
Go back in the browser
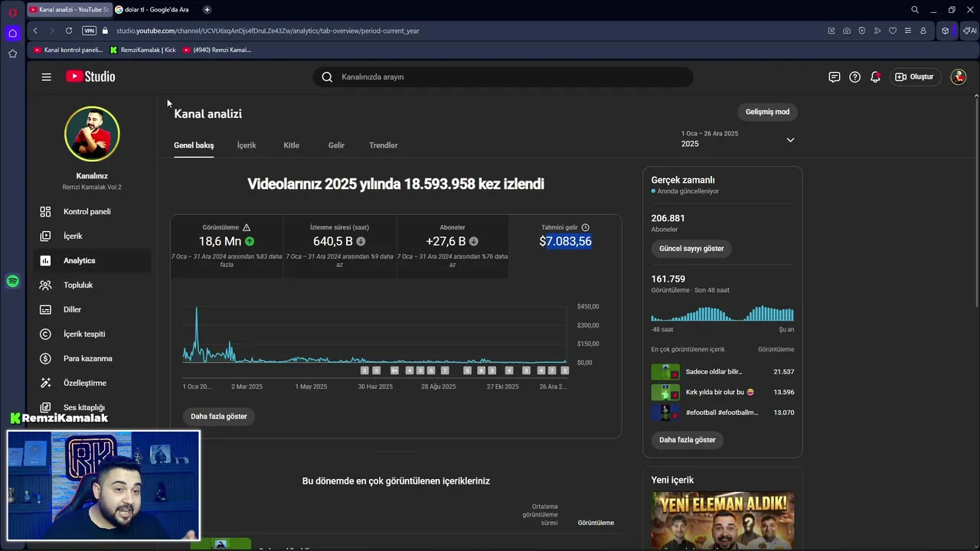(35, 31)
